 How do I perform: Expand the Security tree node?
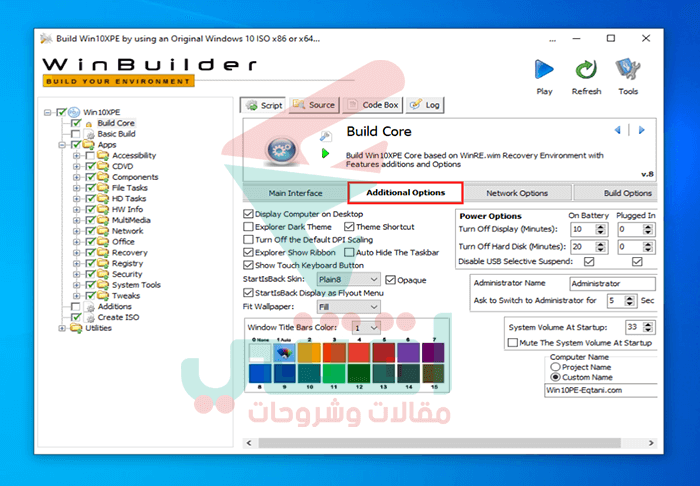click(x=76, y=274)
